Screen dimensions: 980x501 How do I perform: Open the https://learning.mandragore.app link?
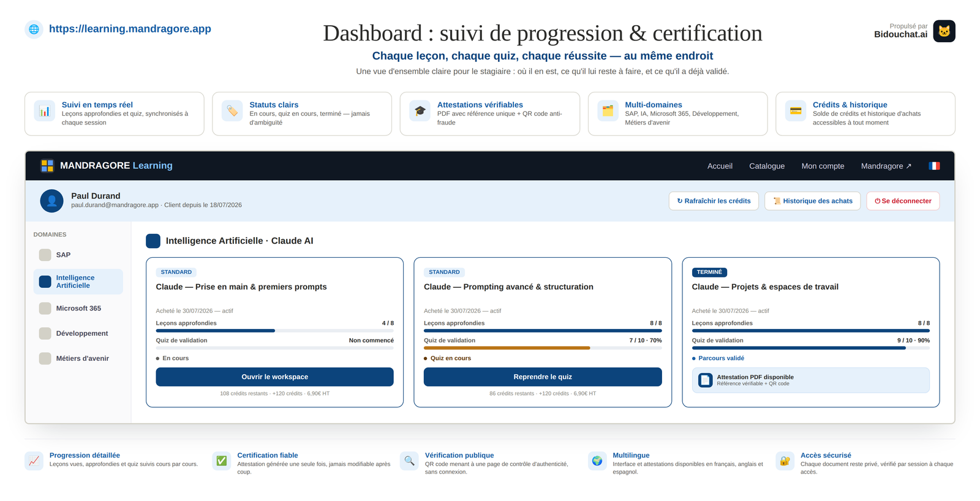coord(130,29)
